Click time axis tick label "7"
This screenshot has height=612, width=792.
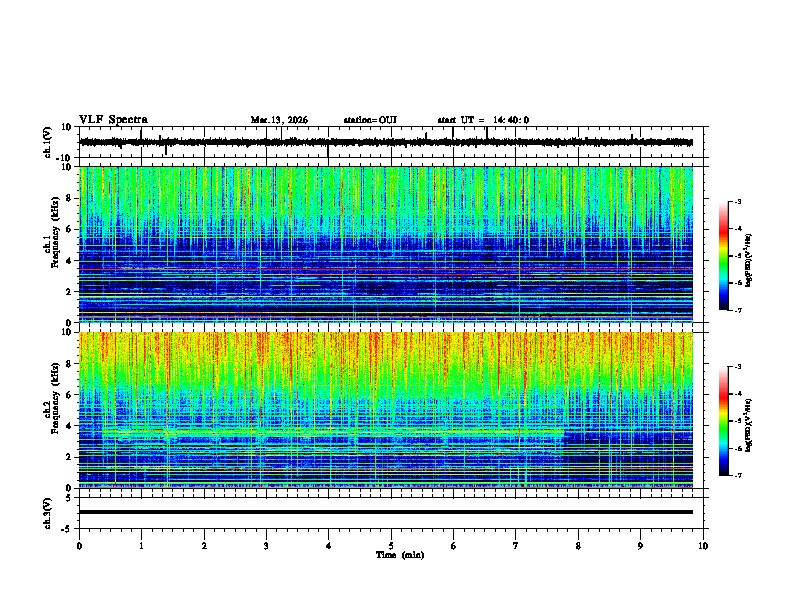[x=516, y=546]
